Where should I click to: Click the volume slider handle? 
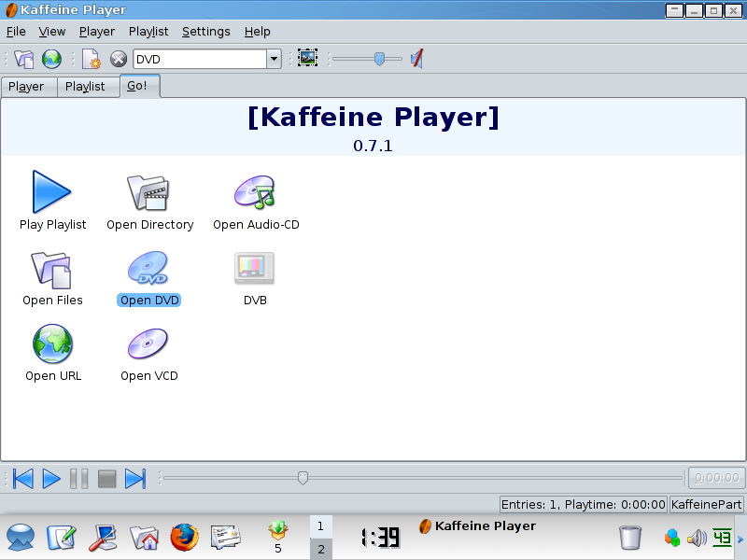[x=379, y=59]
